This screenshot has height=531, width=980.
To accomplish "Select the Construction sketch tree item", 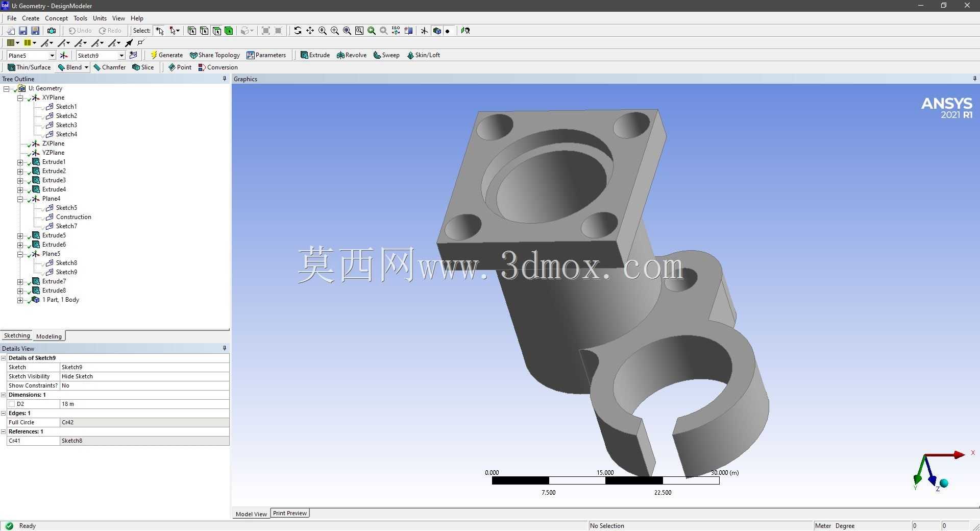I will pyautogui.click(x=73, y=217).
